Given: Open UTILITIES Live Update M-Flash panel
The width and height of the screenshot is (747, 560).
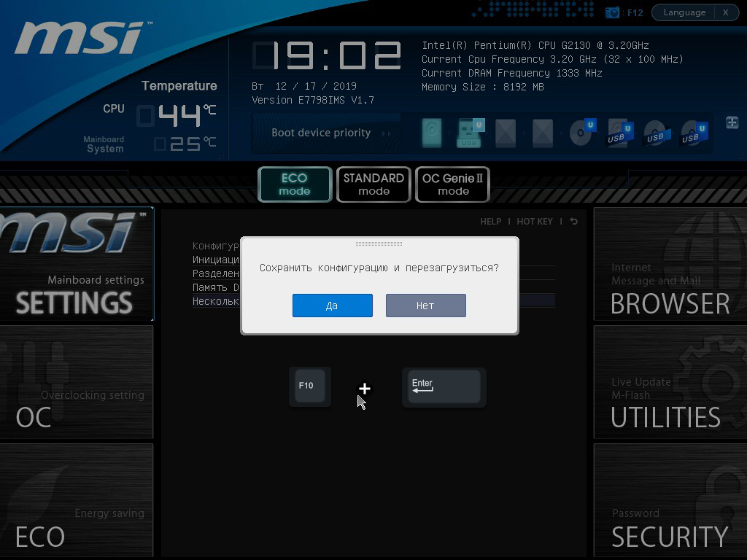Looking at the screenshot, I should click(670, 382).
